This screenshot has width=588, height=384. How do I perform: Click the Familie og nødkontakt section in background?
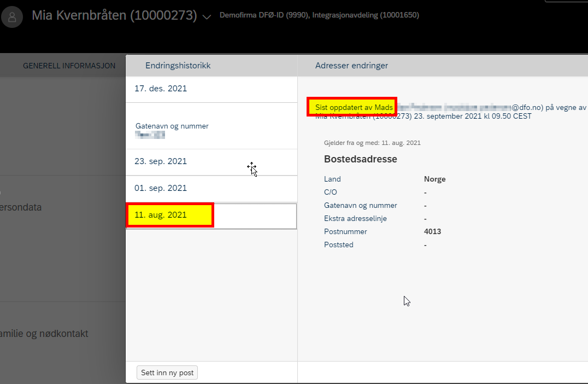(44, 334)
